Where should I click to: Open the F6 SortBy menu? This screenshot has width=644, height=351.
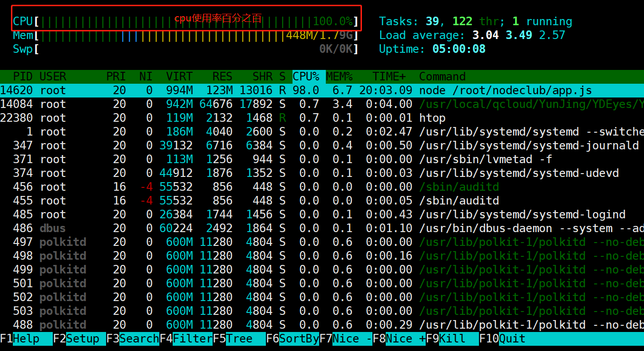tap(293, 339)
